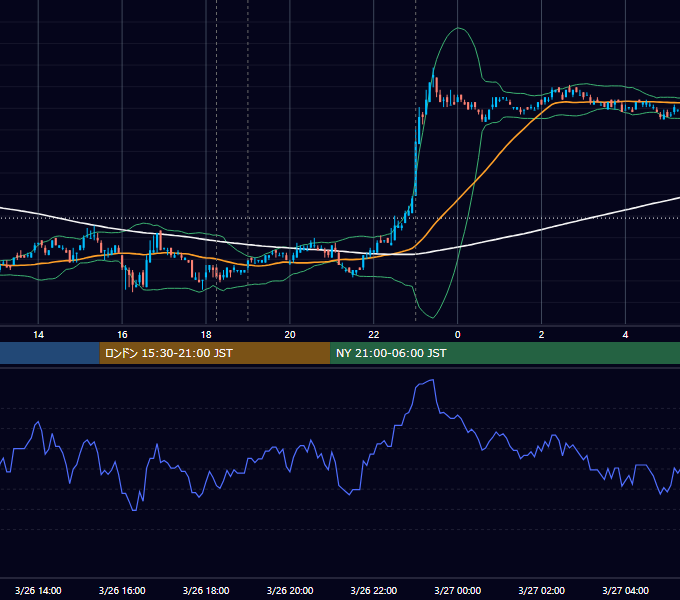
Task: Click the ロンドン 15:30-21:00 JST session bar
Action: (x=215, y=353)
